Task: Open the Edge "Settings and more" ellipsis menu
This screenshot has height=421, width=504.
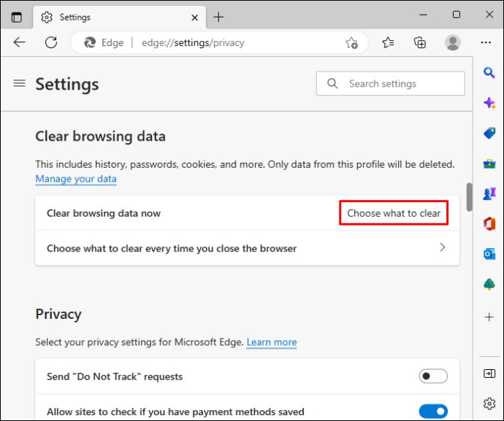Action: tap(486, 42)
